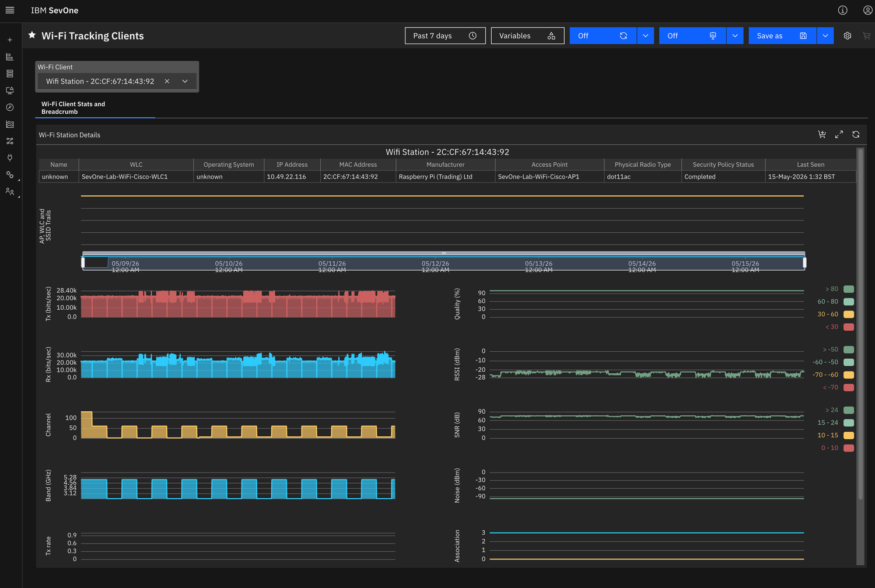Click the time range slider left handle
Image resolution: width=875 pixels, height=588 pixels.
click(83, 262)
